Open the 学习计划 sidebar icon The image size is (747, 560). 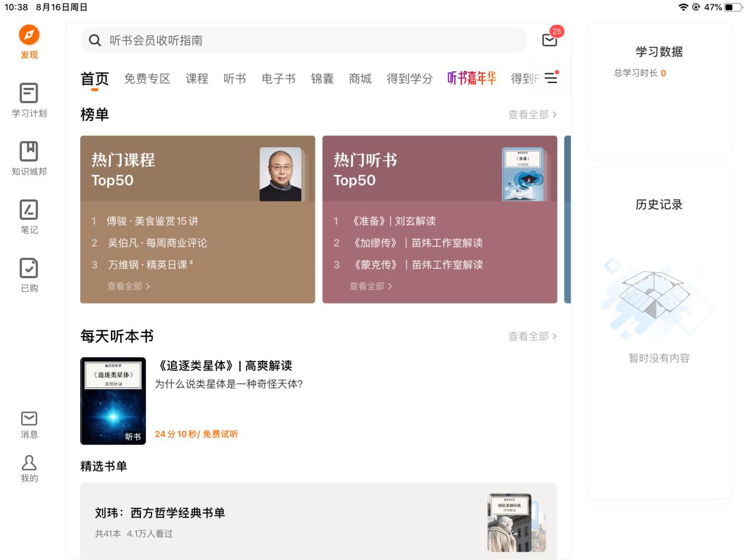[29, 94]
